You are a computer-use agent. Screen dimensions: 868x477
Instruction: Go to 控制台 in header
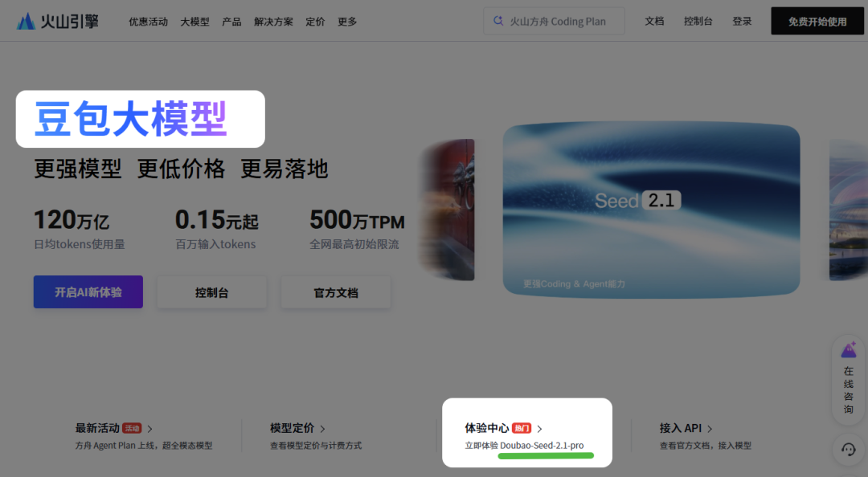click(698, 21)
